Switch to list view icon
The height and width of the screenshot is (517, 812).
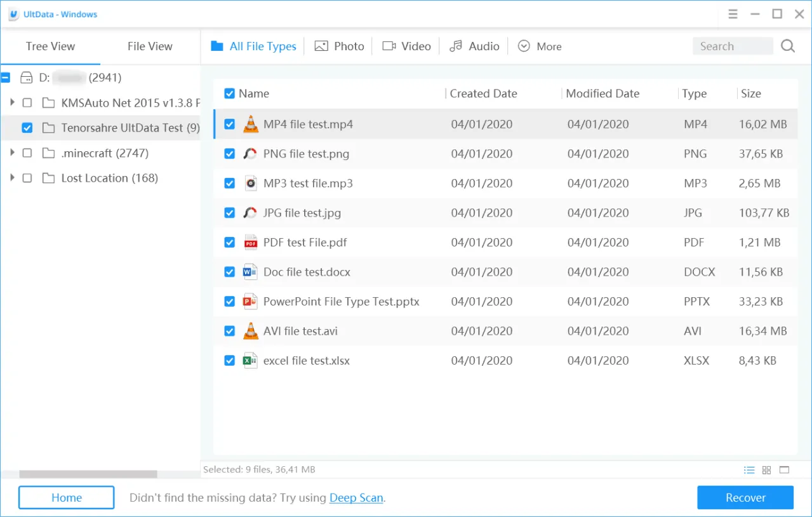pos(749,470)
